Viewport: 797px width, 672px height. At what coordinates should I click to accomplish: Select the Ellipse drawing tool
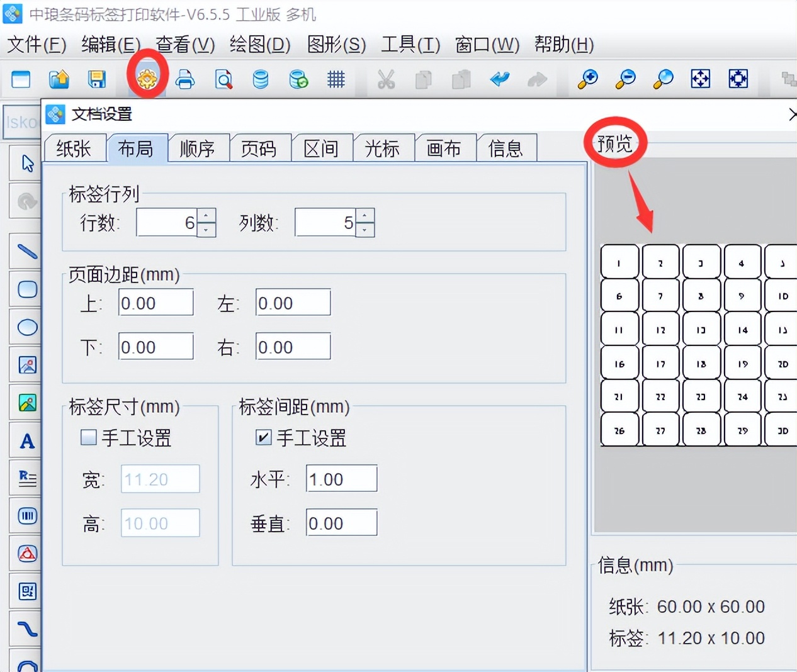26,327
